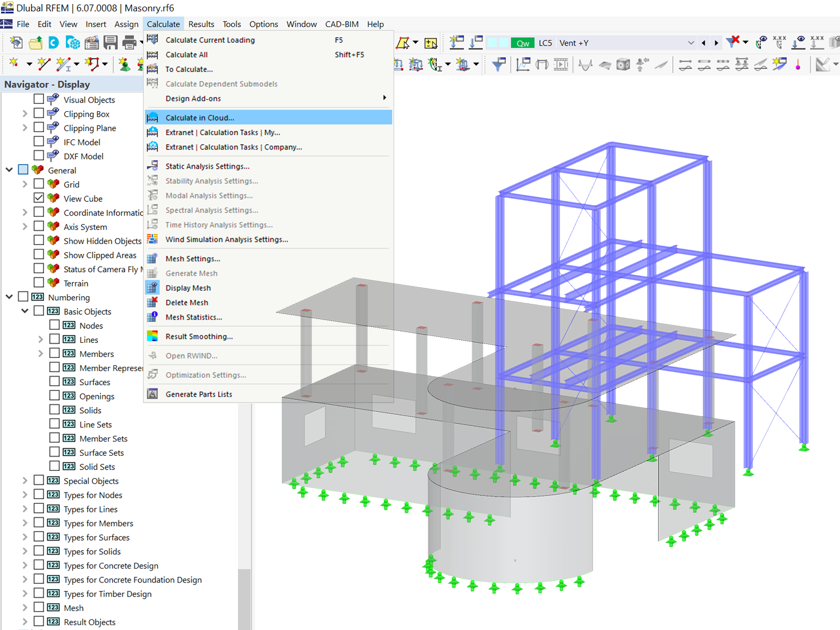Open the LC5 Vent +Y load case dropdown
Screen dimensions: 840x630
[x=691, y=43]
